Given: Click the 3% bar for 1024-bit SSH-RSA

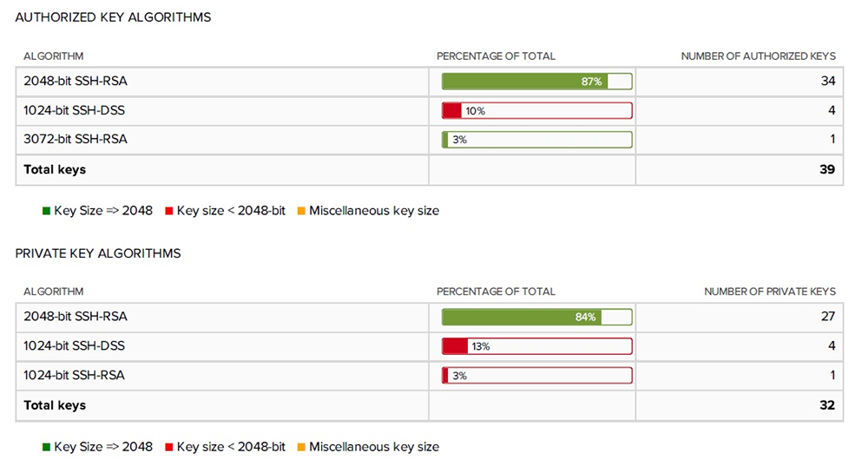Looking at the screenshot, I should pyautogui.click(x=537, y=376).
